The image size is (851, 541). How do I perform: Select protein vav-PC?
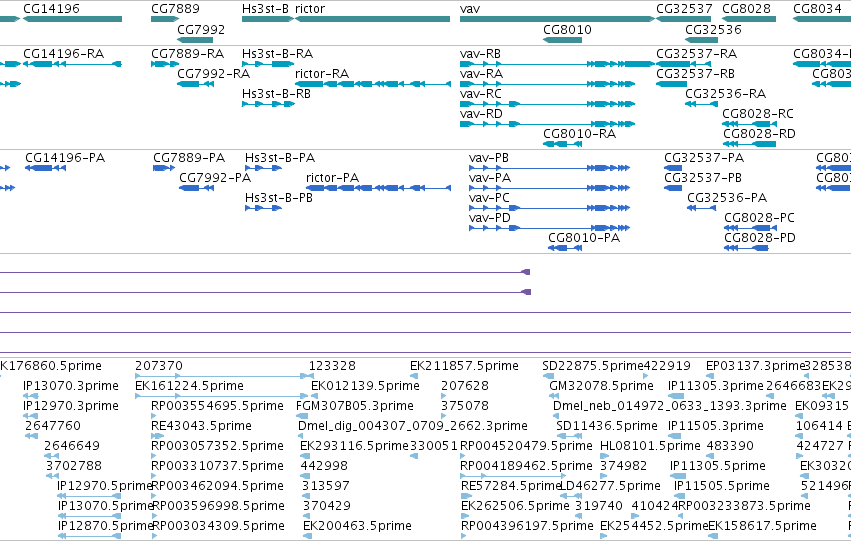point(549,208)
